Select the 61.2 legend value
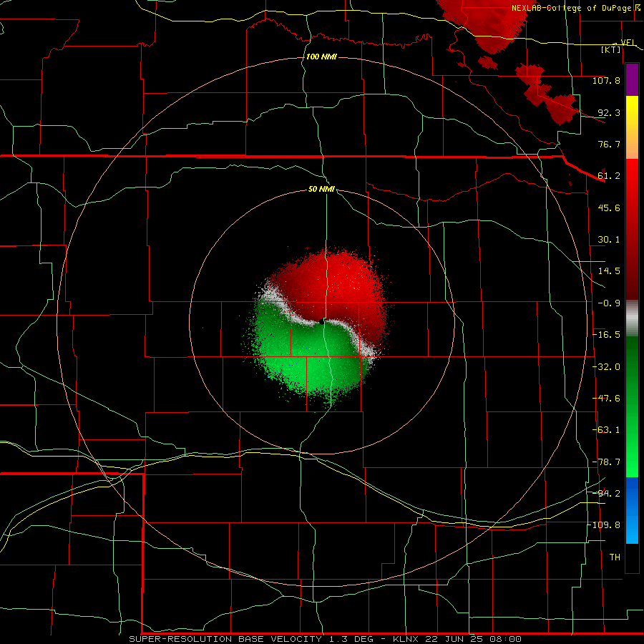The width and height of the screenshot is (644, 644). pos(609,176)
